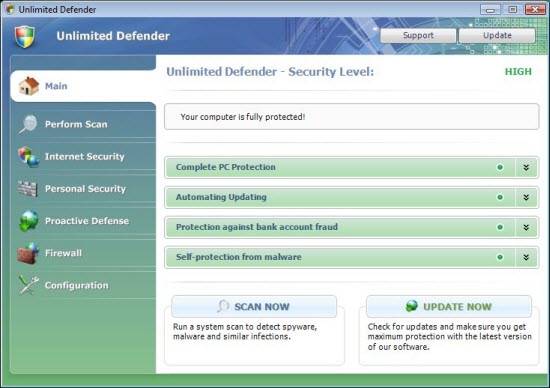Click Protection against bank account fraud label

pyautogui.click(x=257, y=227)
